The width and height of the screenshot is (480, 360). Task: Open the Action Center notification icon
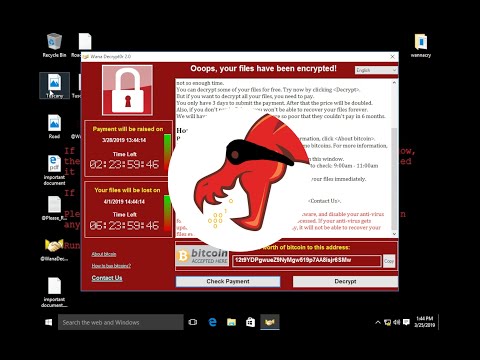click(x=406, y=322)
